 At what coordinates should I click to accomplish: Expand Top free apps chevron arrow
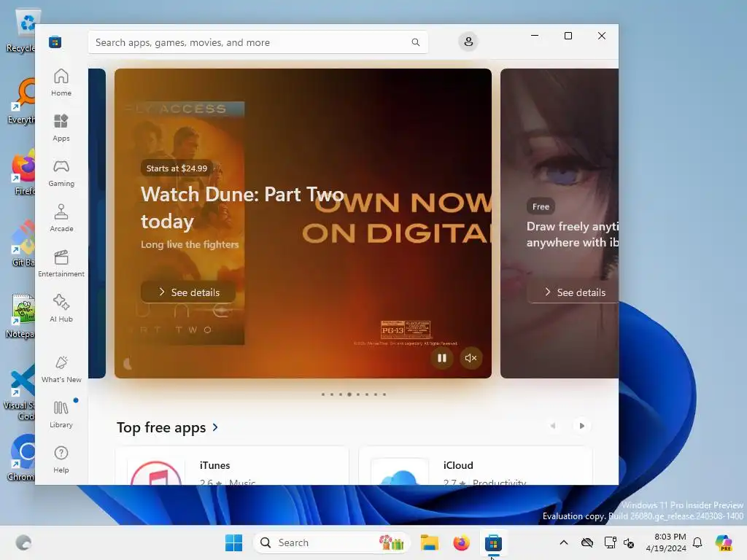pyautogui.click(x=215, y=427)
